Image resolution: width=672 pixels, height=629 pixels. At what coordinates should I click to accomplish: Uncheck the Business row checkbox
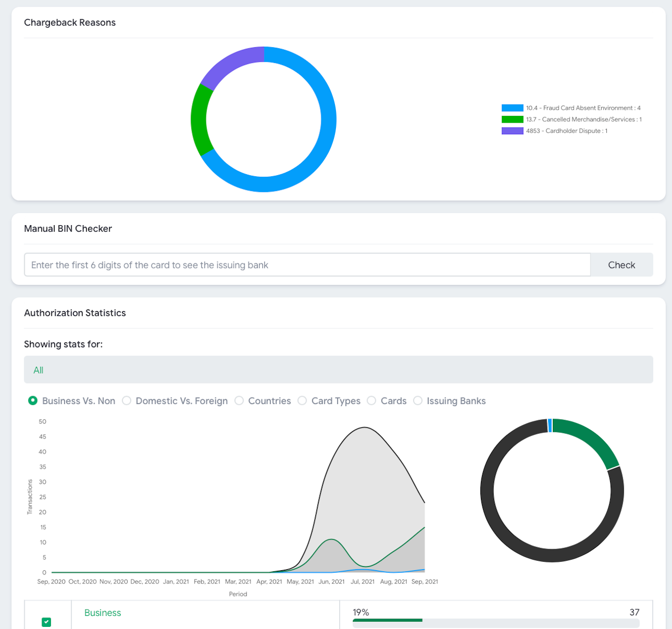(47, 622)
